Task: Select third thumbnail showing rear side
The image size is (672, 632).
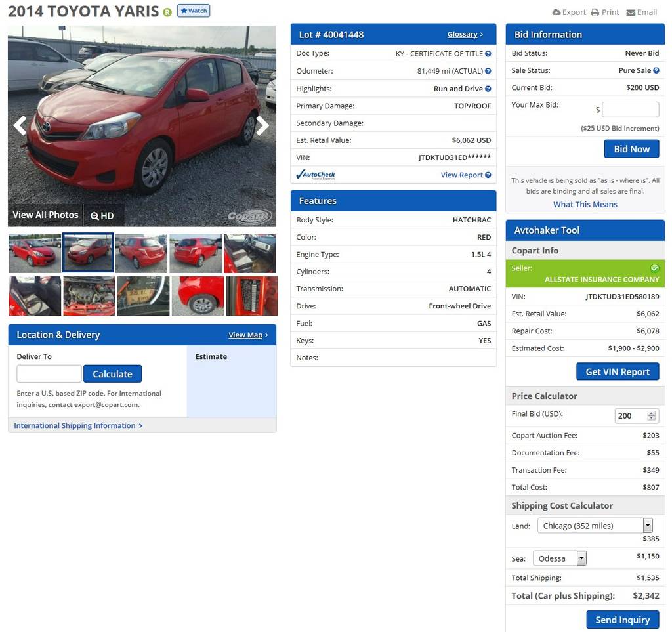Action: pos(141,253)
